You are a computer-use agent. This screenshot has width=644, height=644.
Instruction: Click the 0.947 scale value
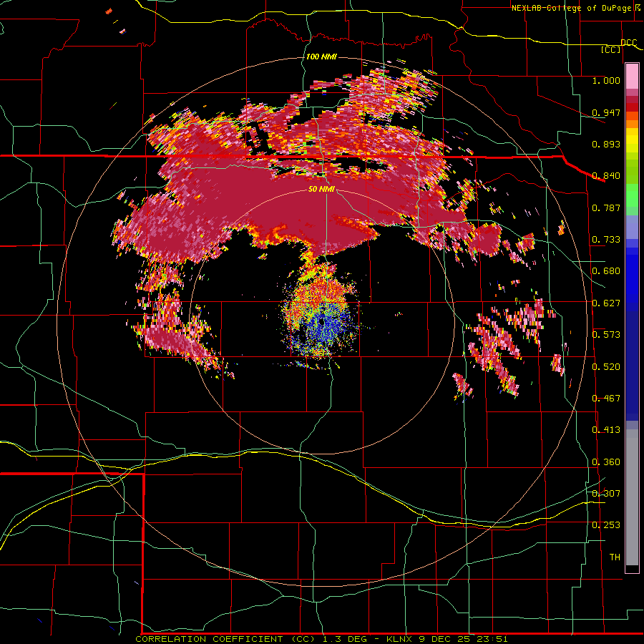[x=606, y=112]
